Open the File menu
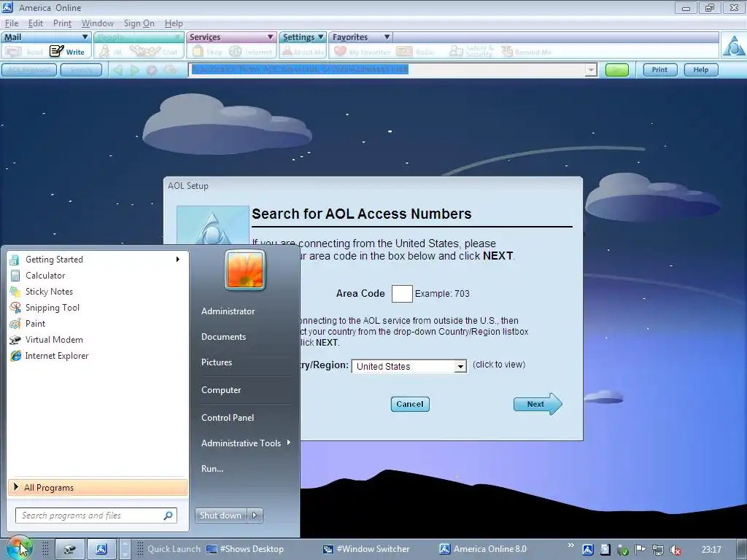Screen dimensions: 747x560 (12, 23)
